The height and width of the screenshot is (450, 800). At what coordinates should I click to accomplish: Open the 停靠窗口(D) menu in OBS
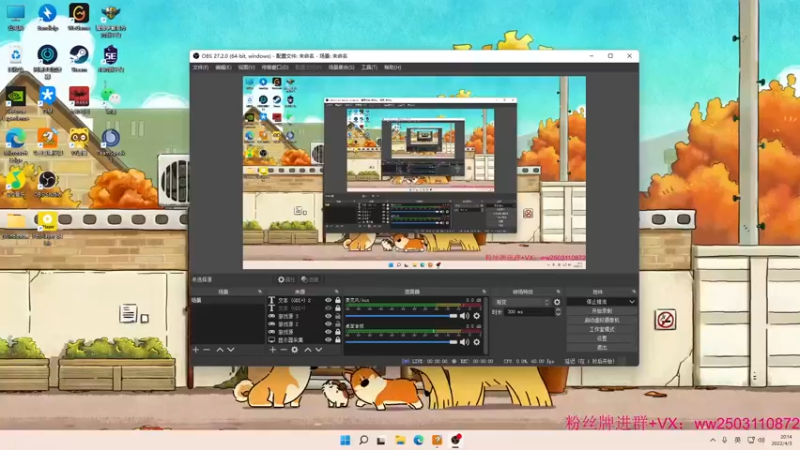click(275, 67)
